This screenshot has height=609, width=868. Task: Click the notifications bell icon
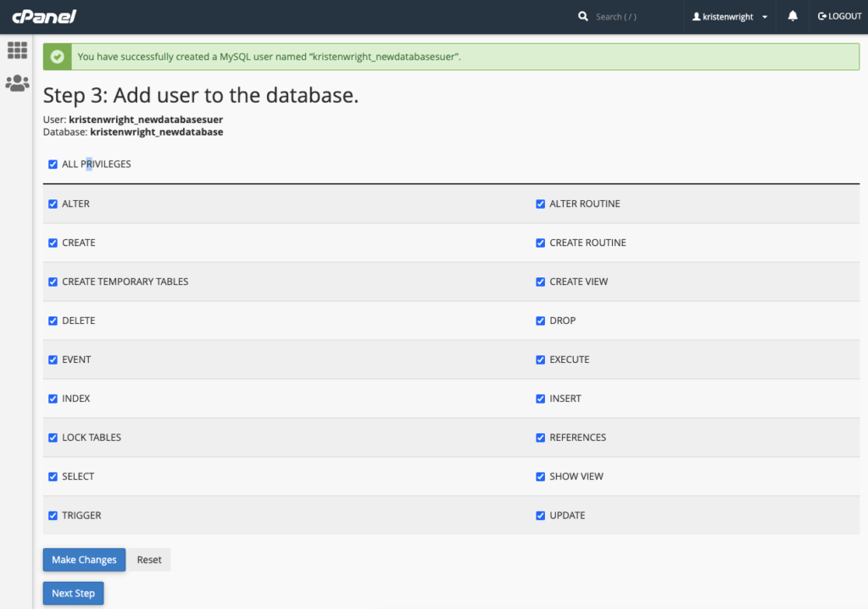coord(793,16)
